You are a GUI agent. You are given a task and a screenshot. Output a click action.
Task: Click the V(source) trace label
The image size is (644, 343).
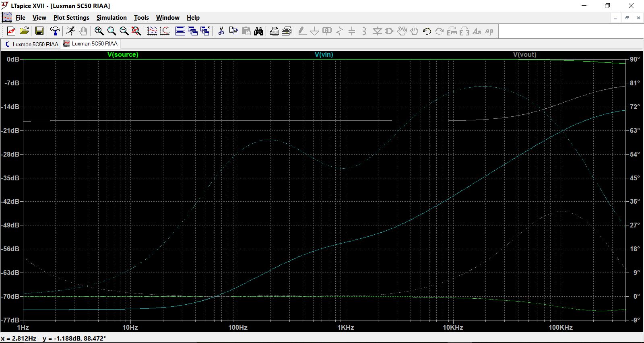123,54
